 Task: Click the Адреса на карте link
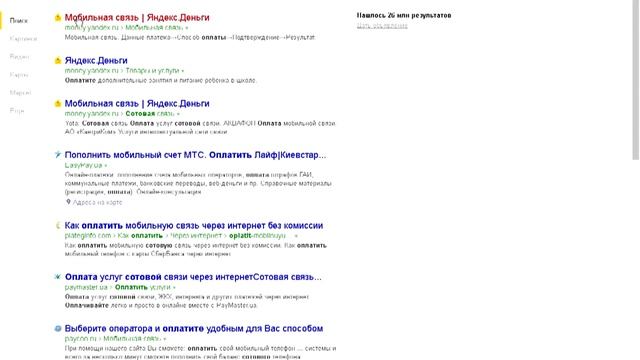[97, 202]
